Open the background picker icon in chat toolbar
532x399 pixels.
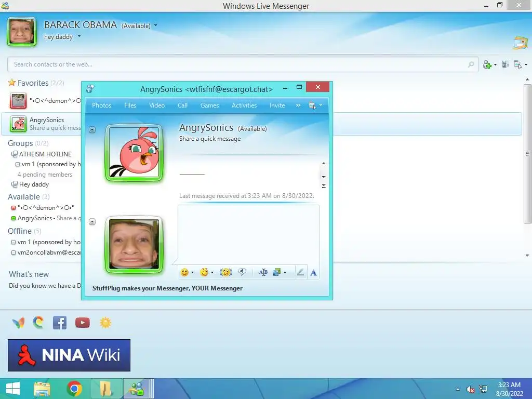coord(277,272)
